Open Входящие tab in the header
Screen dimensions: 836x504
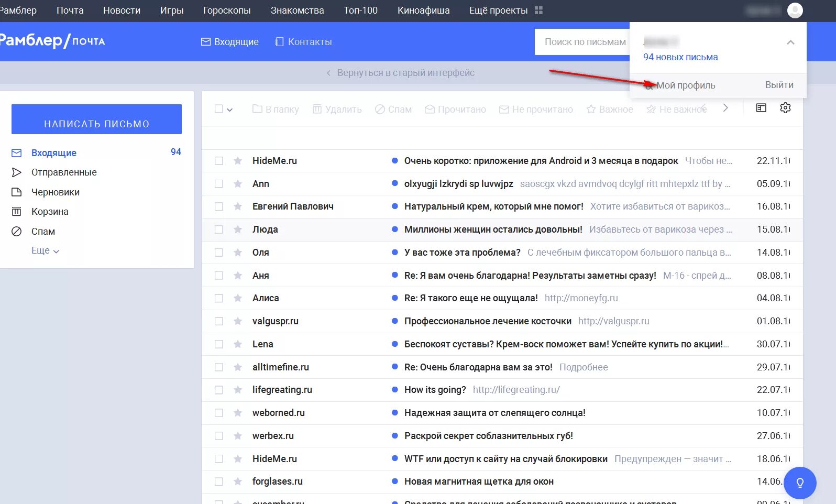point(230,42)
